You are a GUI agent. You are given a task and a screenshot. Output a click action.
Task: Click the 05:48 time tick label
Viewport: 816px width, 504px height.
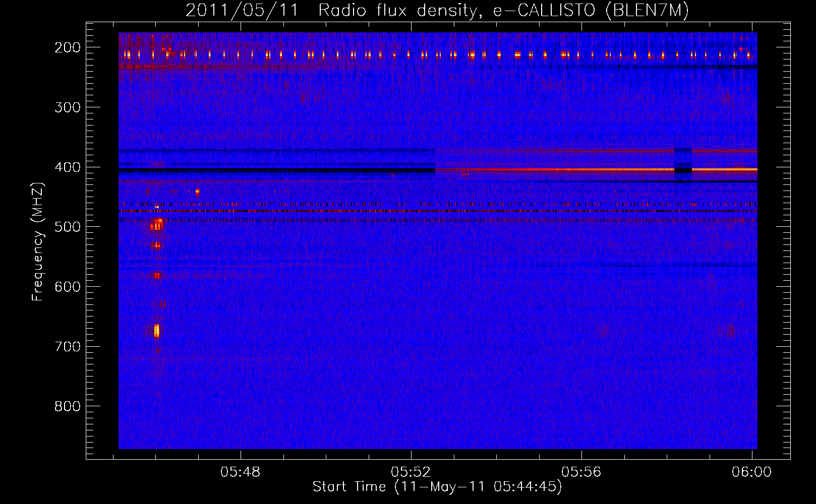[241, 472]
